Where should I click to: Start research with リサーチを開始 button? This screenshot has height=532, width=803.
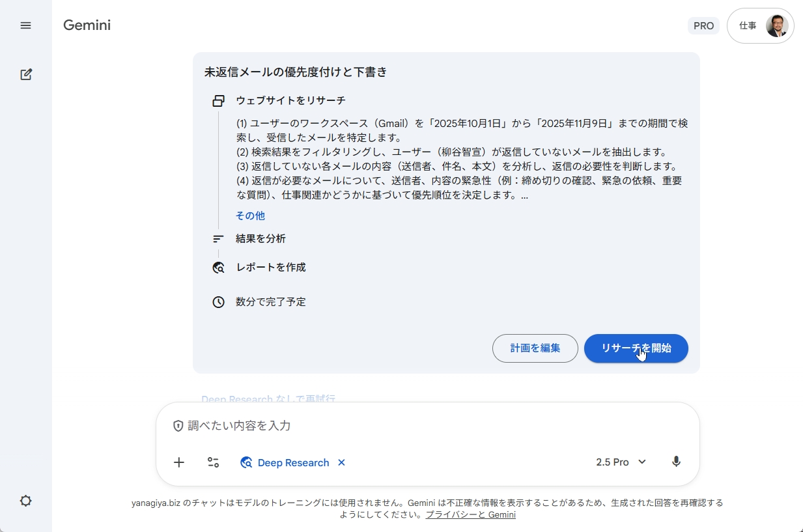(x=636, y=348)
